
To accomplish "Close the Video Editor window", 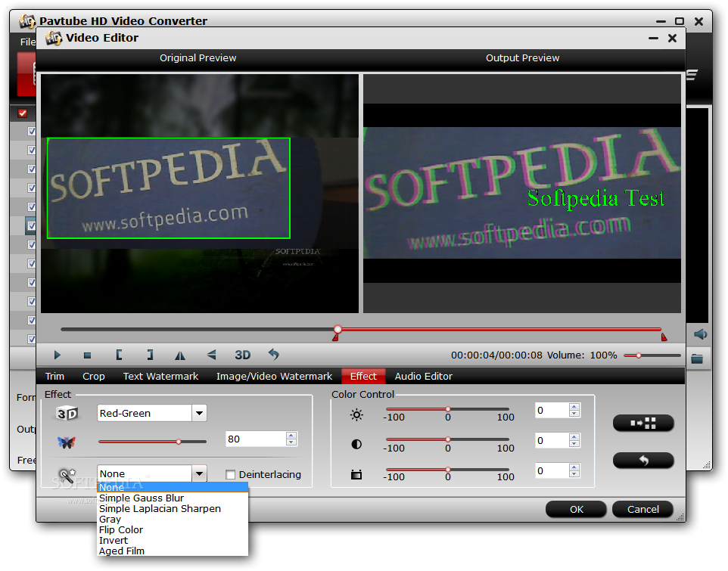I will (672, 38).
